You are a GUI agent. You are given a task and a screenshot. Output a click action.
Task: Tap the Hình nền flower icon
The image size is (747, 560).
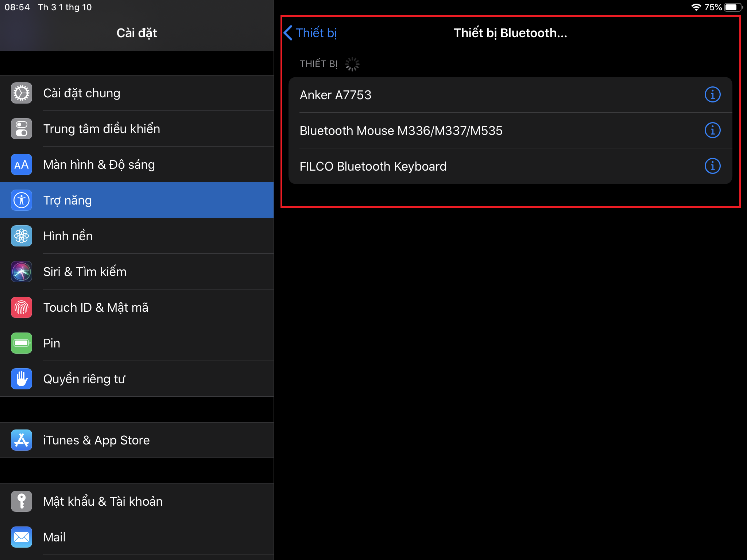(x=22, y=236)
